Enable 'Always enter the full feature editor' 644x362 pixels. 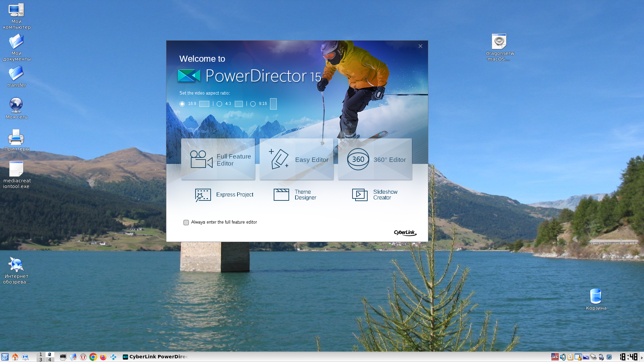[x=186, y=223]
